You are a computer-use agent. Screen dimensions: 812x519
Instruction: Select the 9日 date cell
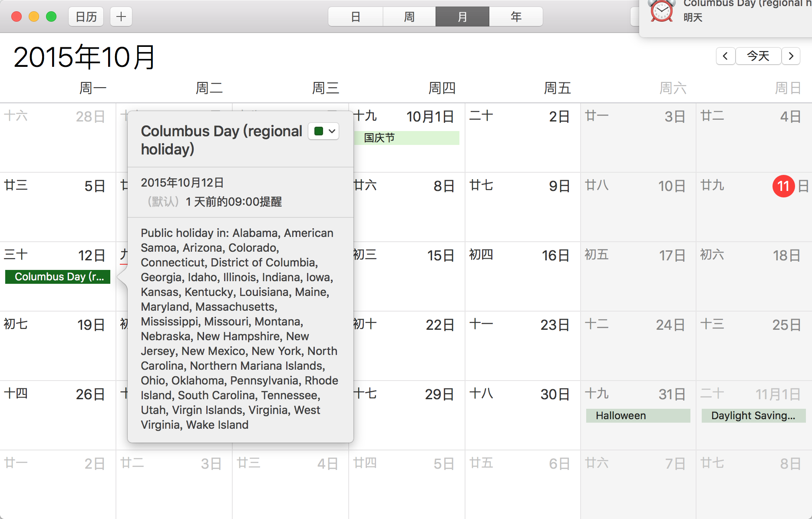click(x=559, y=186)
